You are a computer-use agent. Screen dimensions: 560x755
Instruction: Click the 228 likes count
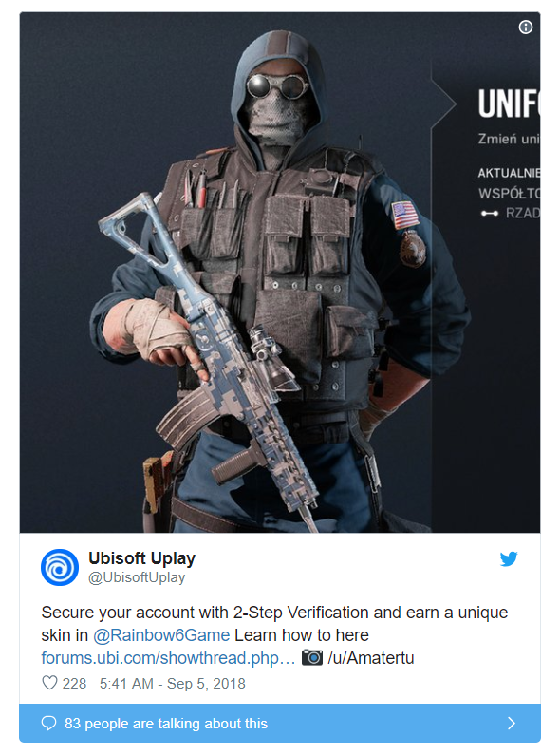74,683
